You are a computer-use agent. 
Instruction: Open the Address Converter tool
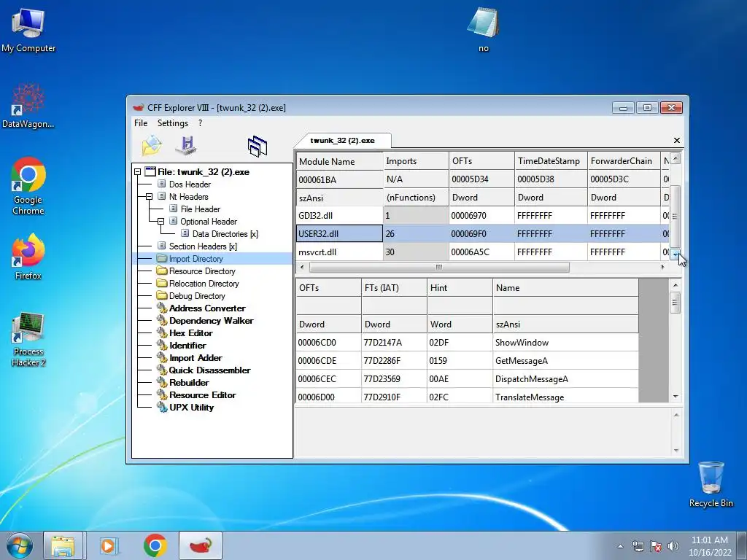coord(206,308)
